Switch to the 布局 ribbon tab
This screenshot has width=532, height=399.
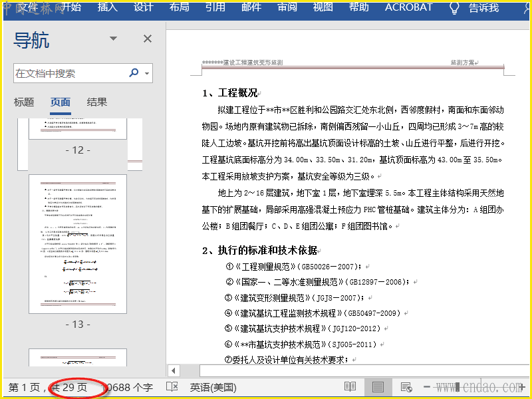tap(179, 7)
